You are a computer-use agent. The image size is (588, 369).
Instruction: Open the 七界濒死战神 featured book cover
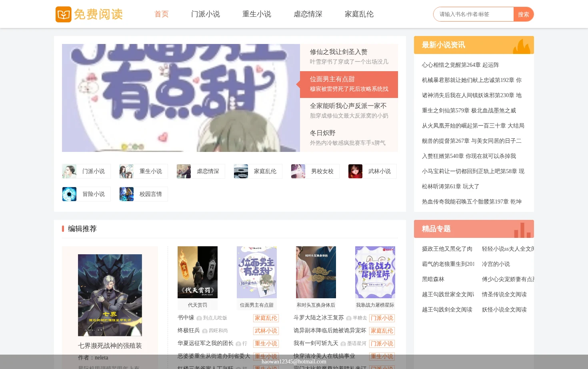110,295
